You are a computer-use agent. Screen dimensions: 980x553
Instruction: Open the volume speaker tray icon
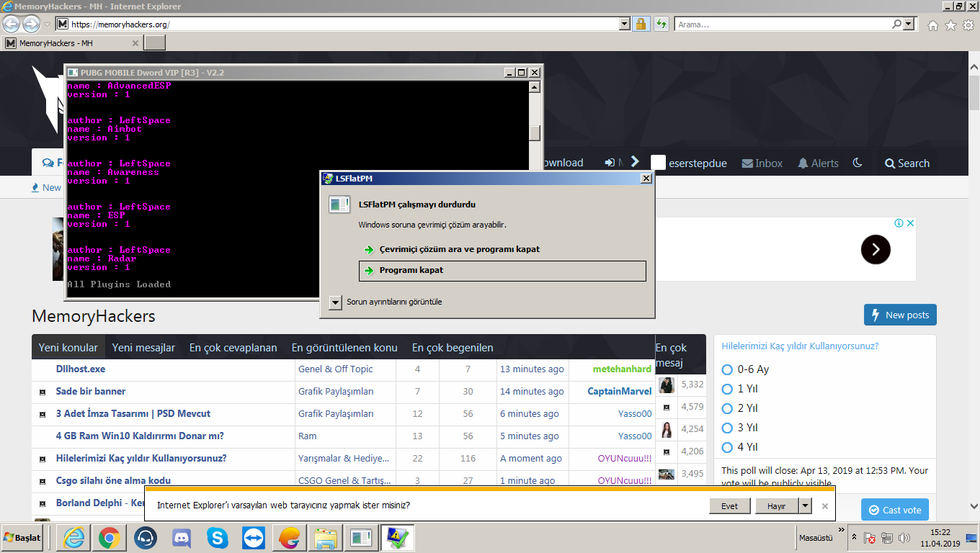pyautogui.click(x=904, y=538)
